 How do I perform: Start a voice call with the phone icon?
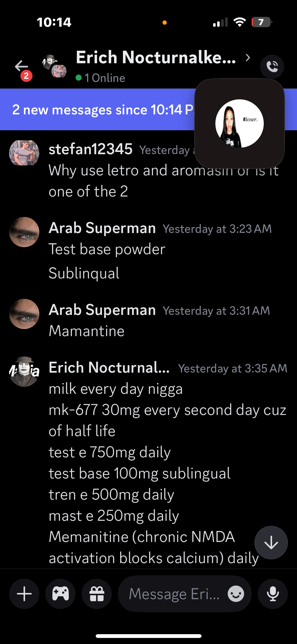coord(272,67)
